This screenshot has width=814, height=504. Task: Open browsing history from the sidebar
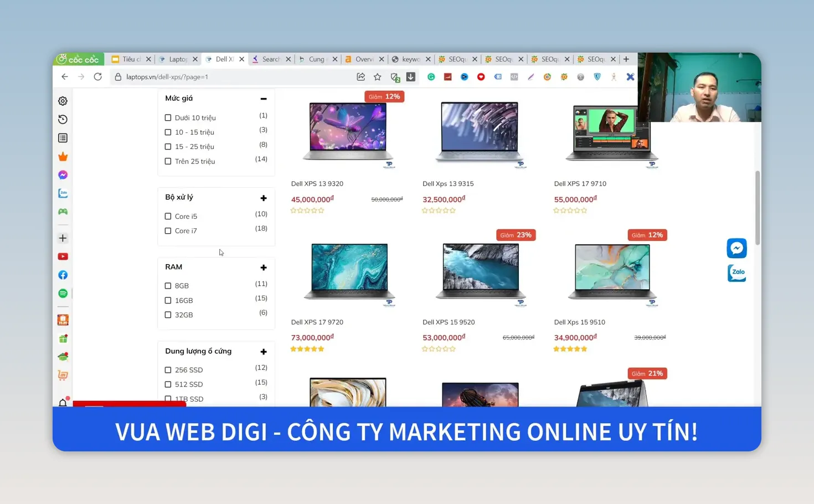coord(63,120)
